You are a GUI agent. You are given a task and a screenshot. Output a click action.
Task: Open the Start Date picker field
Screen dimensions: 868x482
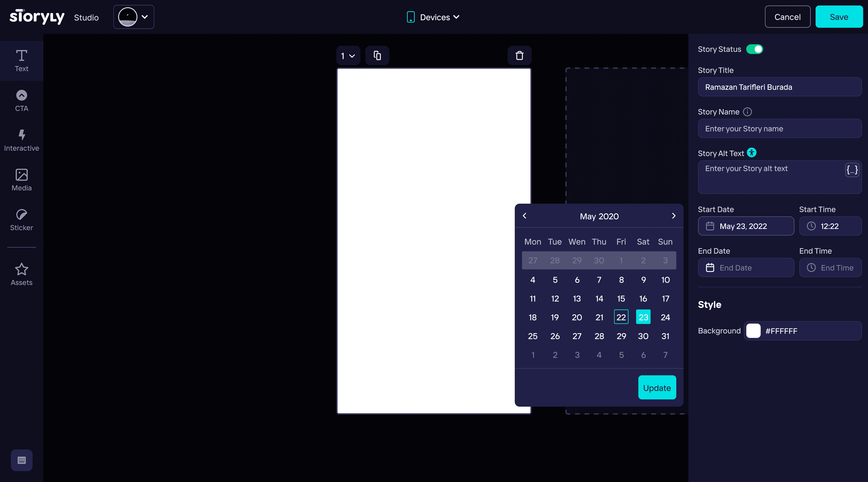point(746,226)
